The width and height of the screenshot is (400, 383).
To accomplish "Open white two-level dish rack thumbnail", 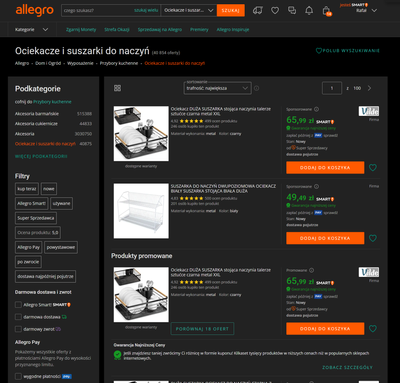I will coord(141,211).
